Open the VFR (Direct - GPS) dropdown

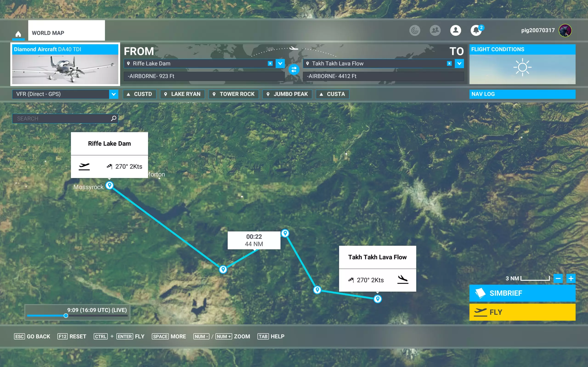[x=113, y=94]
